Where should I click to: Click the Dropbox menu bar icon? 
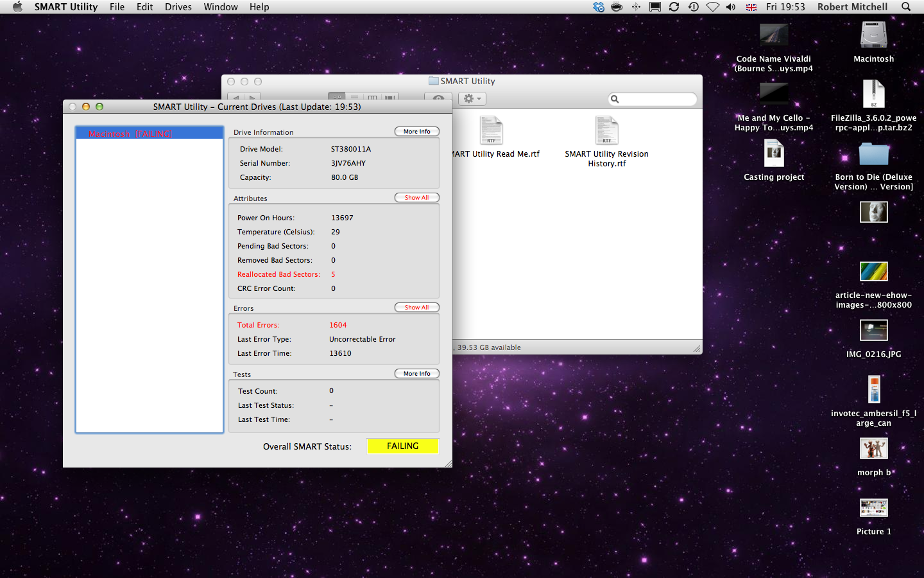coord(598,6)
